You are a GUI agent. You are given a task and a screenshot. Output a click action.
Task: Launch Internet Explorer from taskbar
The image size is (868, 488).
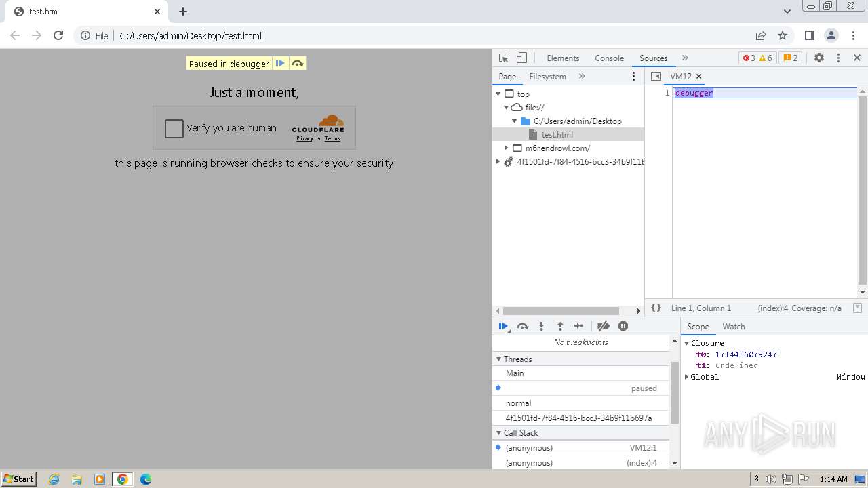tap(54, 479)
